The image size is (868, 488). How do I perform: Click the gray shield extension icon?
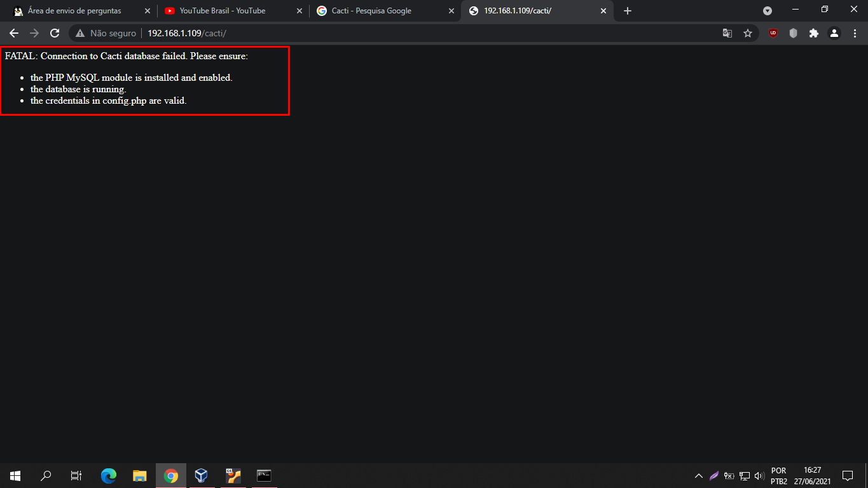[x=793, y=33]
